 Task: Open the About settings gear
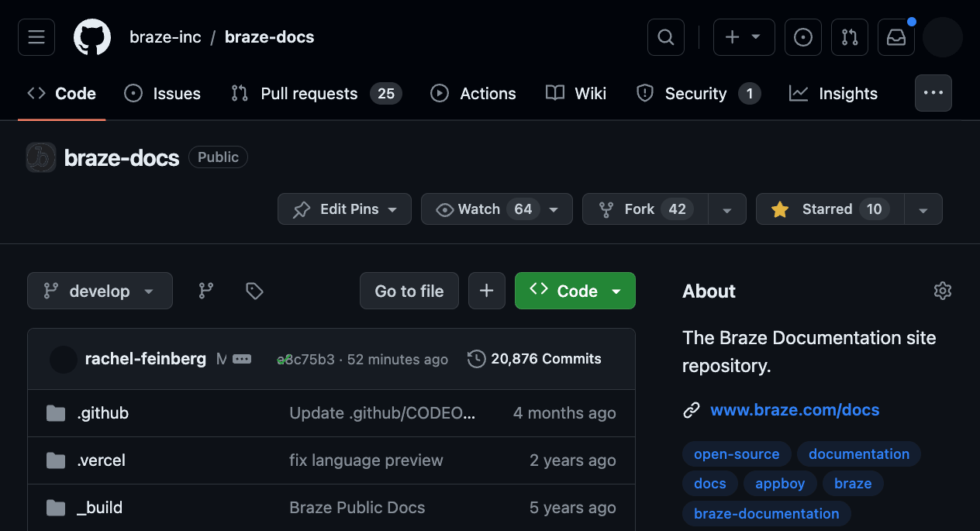click(x=943, y=291)
